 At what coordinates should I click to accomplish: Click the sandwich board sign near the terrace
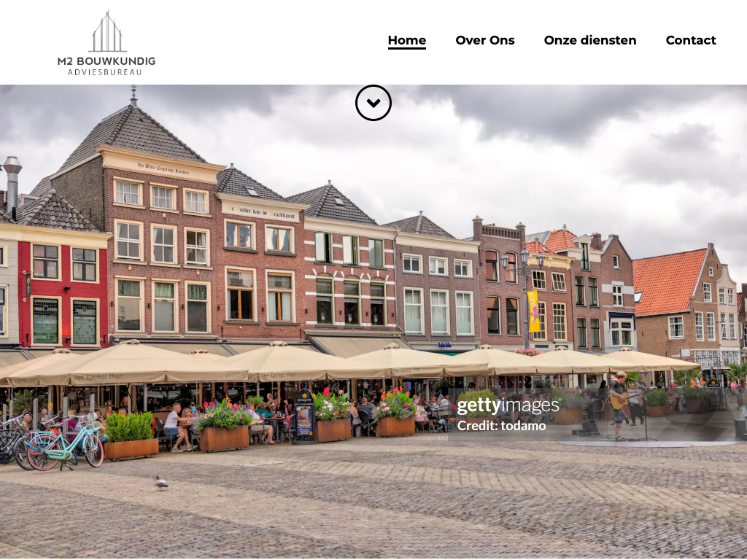(303, 416)
